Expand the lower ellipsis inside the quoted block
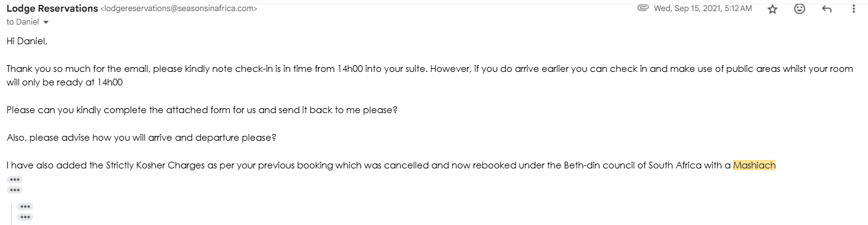This screenshot has width=868, height=225. coord(26,217)
